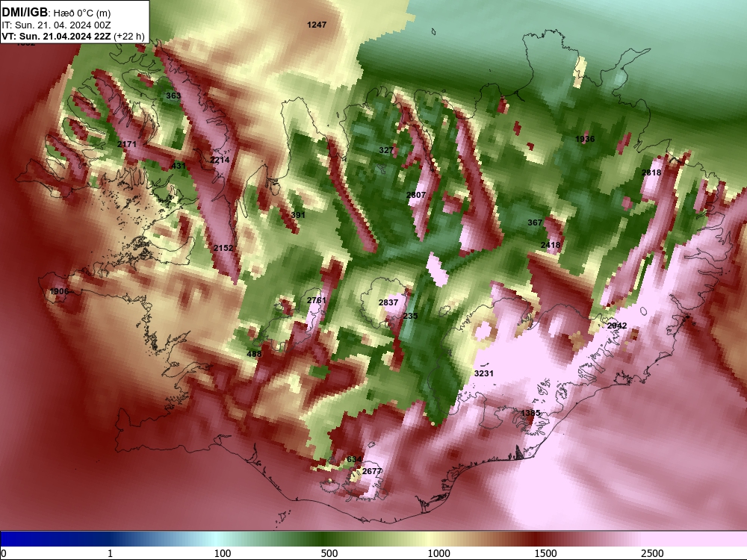The image size is (747, 560).
Task: Click the '1247' height value
Action: [x=317, y=25]
